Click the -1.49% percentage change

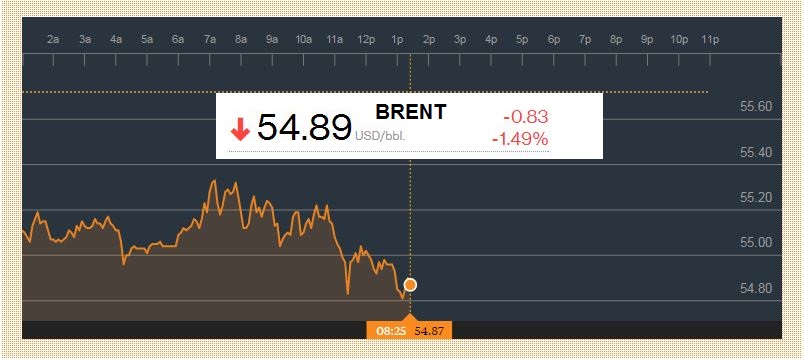tap(520, 138)
